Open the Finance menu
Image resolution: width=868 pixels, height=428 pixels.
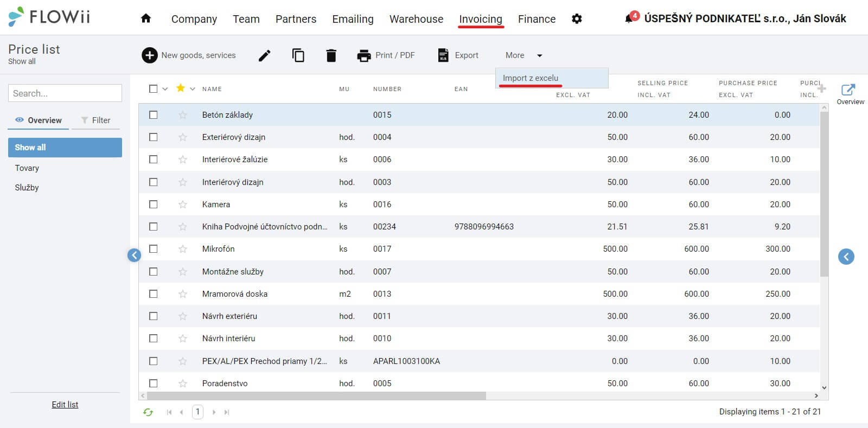tap(537, 19)
